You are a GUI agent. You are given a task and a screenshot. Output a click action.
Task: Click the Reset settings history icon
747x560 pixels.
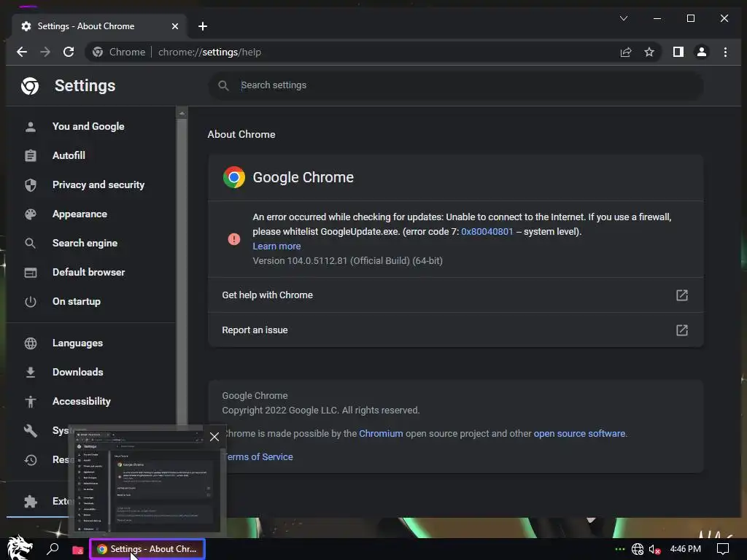click(x=31, y=459)
